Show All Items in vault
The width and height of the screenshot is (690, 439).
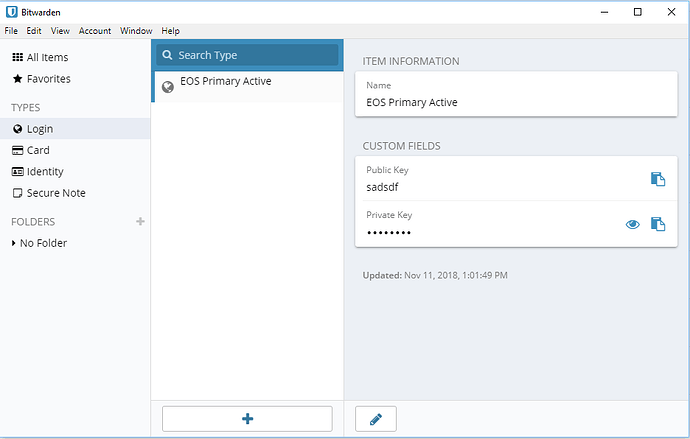[40, 57]
